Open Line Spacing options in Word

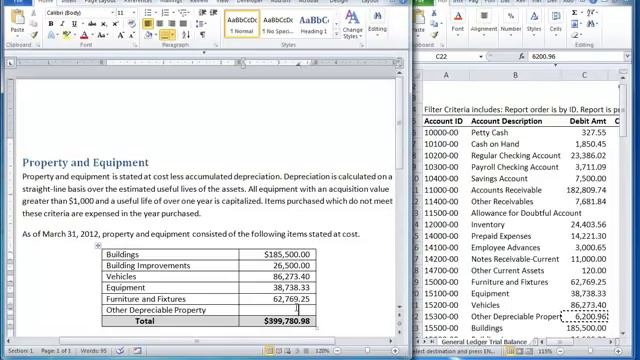(200, 24)
